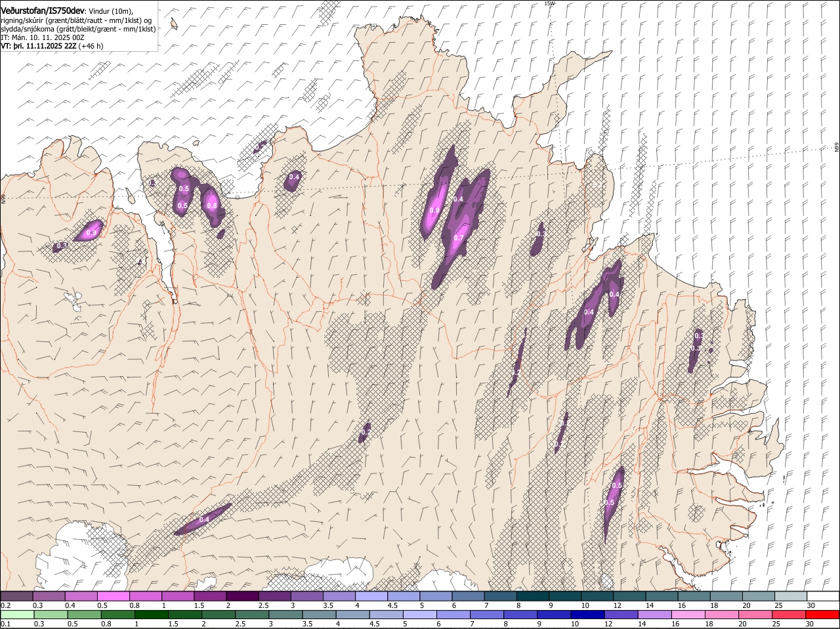The height and width of the screenshot is (629, 840).
Task: Click the 'VT: þri. 11.11.2025 22Z' valid time
Action: 39,47
